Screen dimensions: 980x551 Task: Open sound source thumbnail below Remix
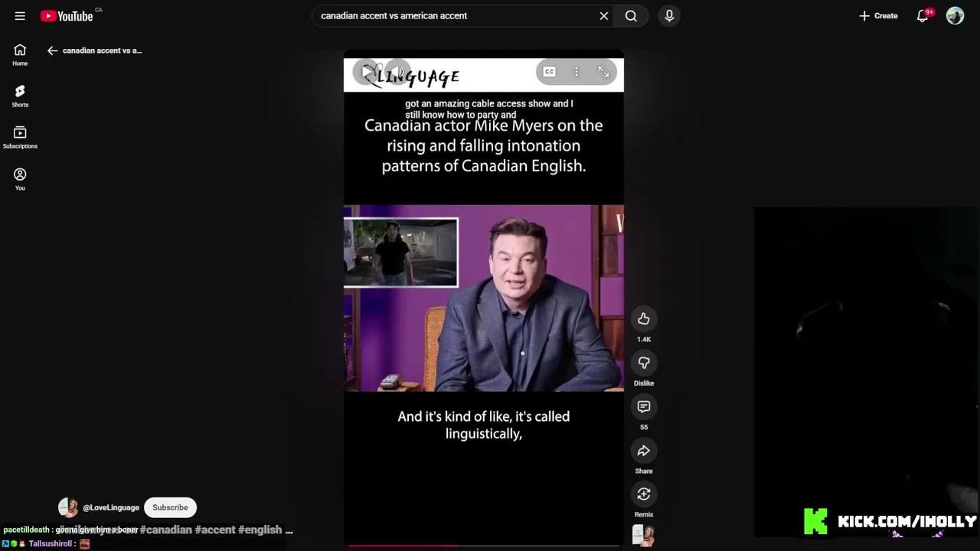(x=644, y=536)
